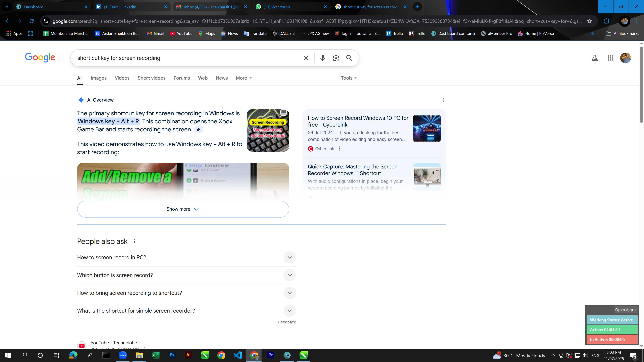The width and height of the screenshot is (644, 362).
Task: Click the Google logo
Action: tap(40, 57)
